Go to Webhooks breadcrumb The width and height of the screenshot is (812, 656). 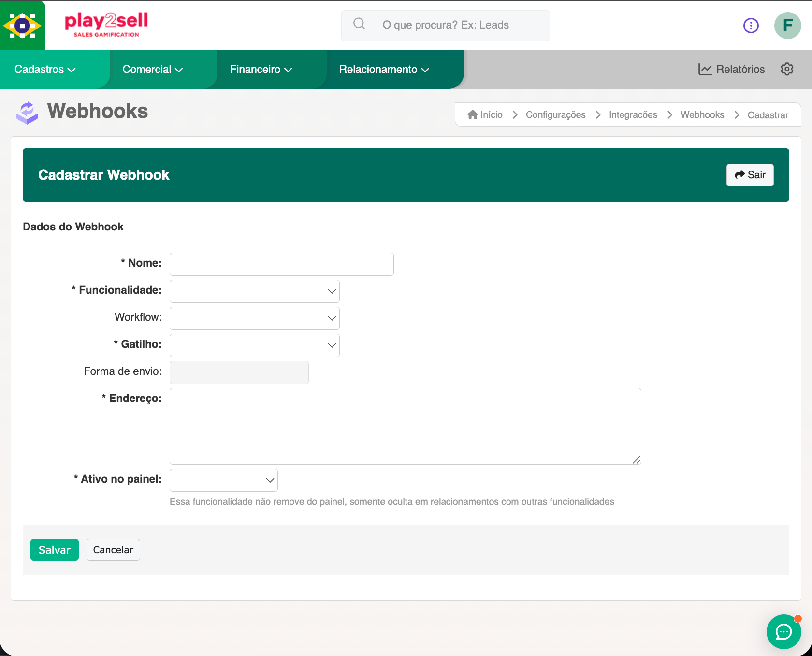(702, 114)
